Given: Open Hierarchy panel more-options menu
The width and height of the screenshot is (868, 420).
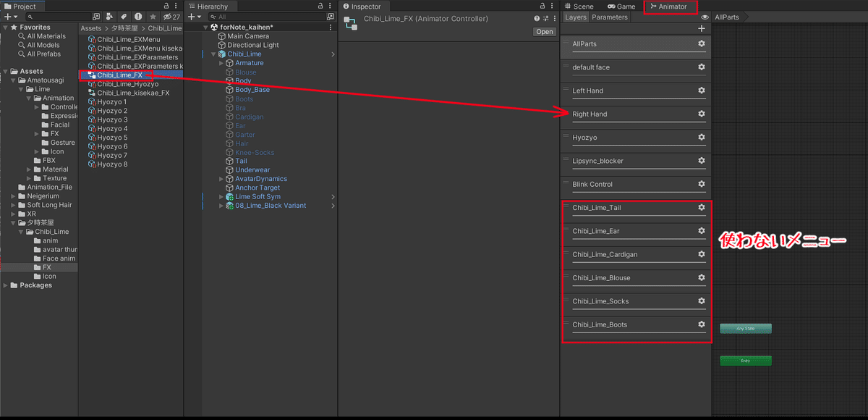Looking at the screenshot, I should (x=331, y=6).
